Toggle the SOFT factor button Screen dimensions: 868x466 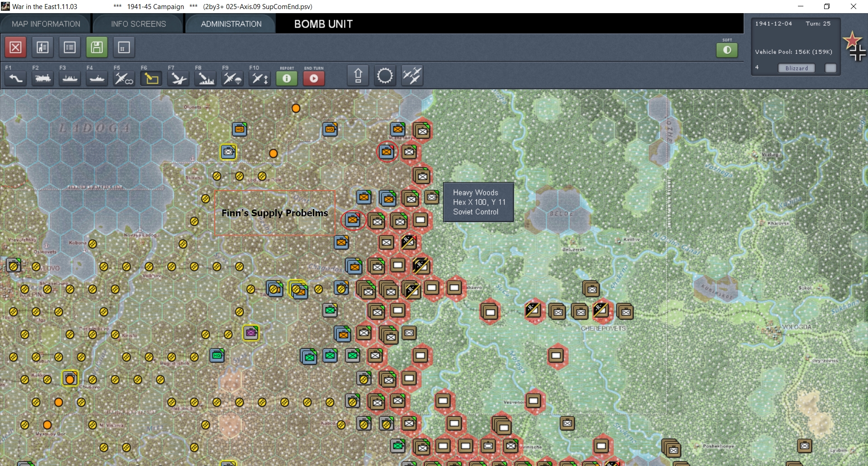pyautogui.click(x=727, y=50)
